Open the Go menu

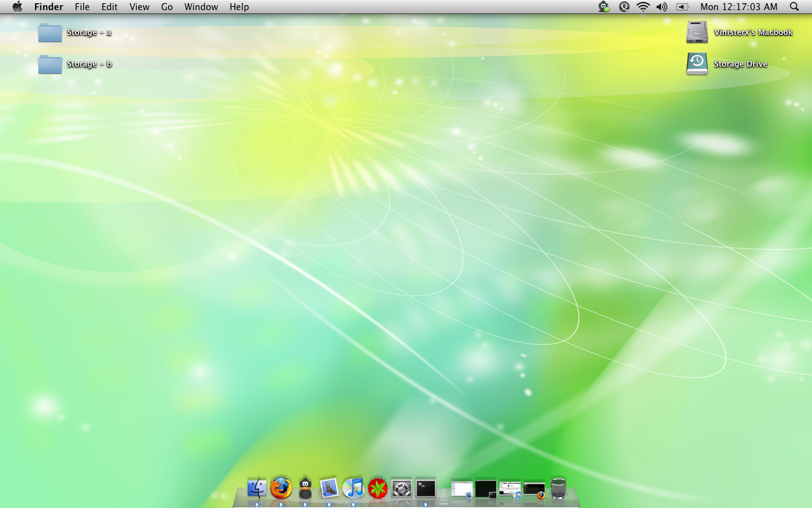[x=167, y=7]
